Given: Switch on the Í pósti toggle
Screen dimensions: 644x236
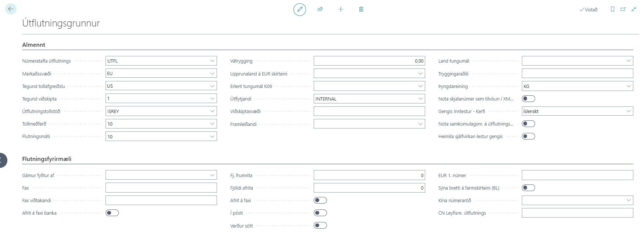Looking at the screenshot, I should 320,213.
